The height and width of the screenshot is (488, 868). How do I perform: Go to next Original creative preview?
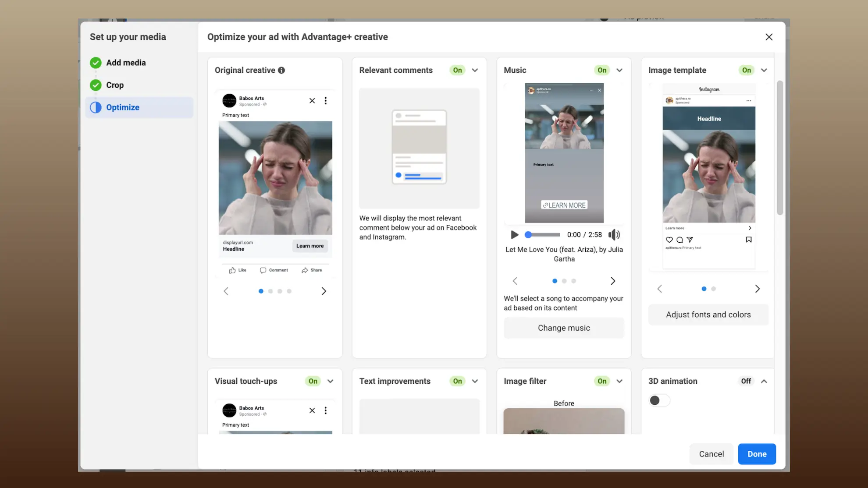324,291
